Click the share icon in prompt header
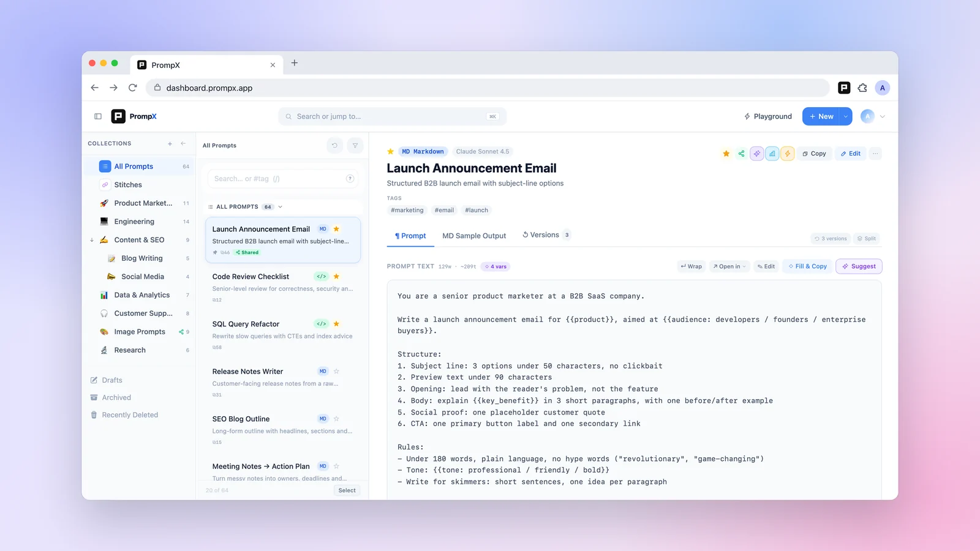This screenshot has height=551, width=980. (x=741, y=154)
